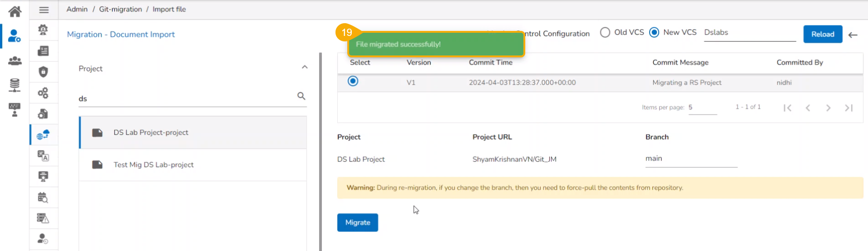868x251 pixels.
Task: Click the Branch field containing main
Action: [691, 159]
